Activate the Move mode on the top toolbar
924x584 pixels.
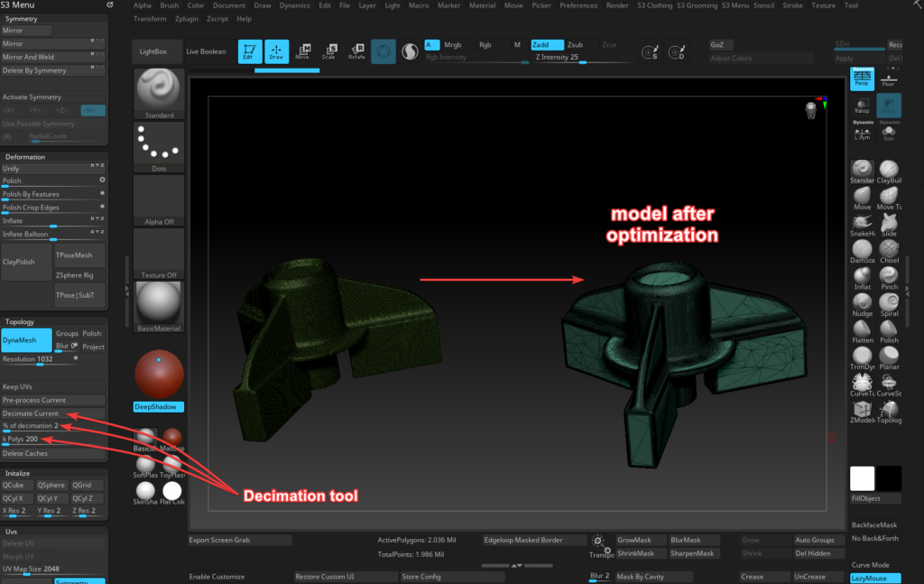tap(303, 51)
